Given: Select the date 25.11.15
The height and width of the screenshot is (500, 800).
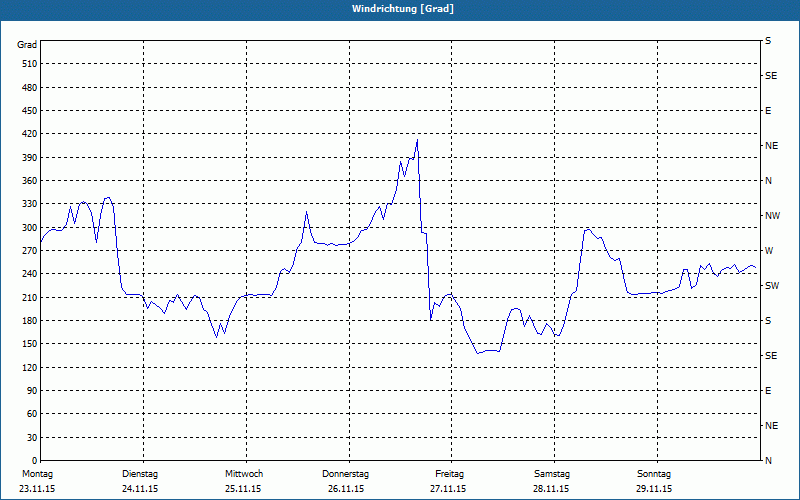Looking at the screenshot, I should pos(243,489).
